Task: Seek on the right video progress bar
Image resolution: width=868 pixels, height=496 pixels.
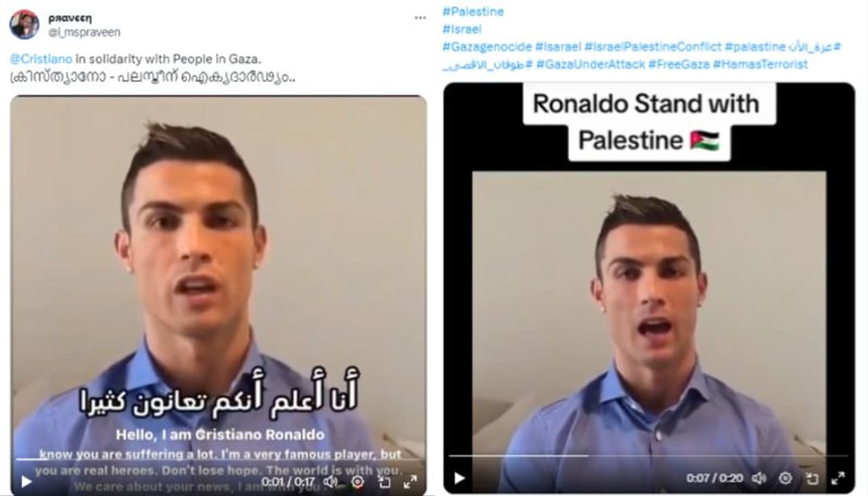Action: pos(648,455)
